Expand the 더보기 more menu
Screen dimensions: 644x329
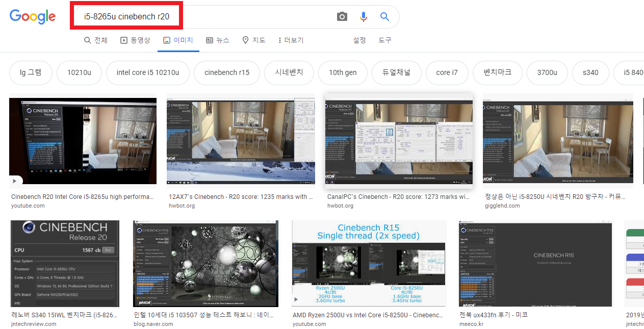291,40
